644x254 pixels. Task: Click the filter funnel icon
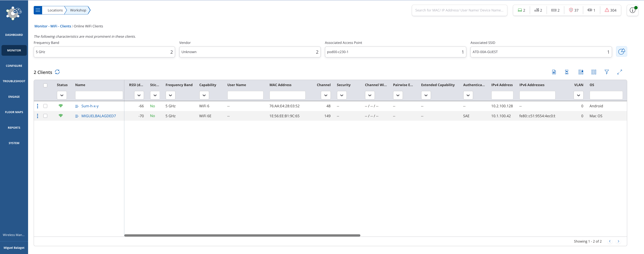coord(607,72)
